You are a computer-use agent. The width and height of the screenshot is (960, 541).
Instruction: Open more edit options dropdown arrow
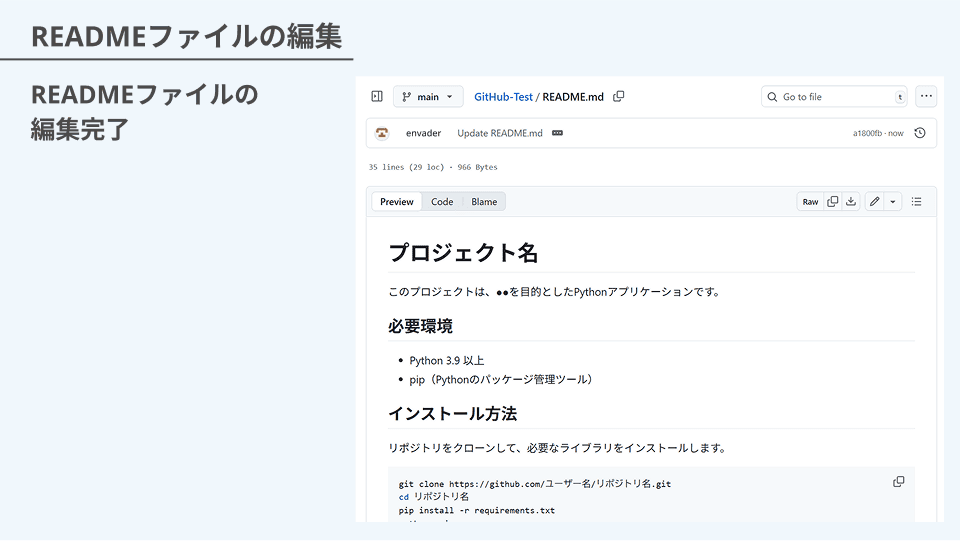(893, 201)
